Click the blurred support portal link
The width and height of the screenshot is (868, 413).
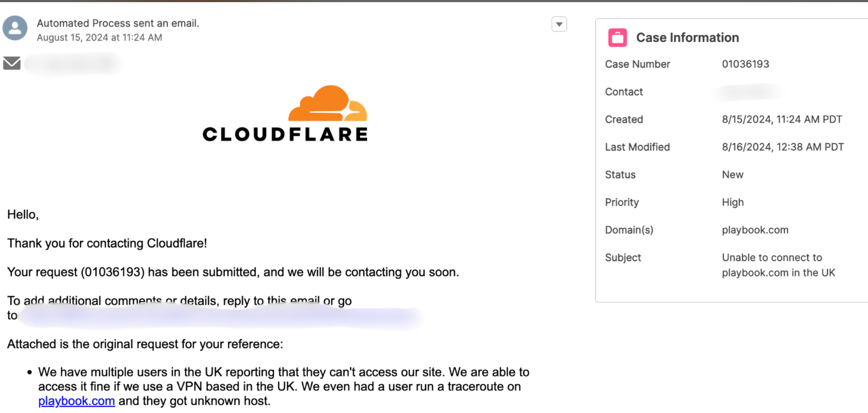coord(221,316)
